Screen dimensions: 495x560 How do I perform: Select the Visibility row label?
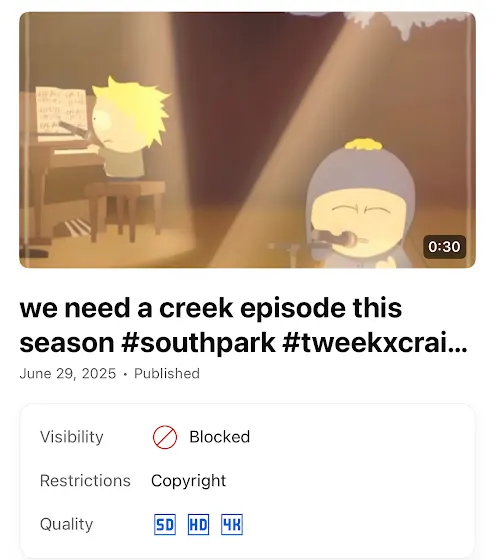[x=72, y=437]
